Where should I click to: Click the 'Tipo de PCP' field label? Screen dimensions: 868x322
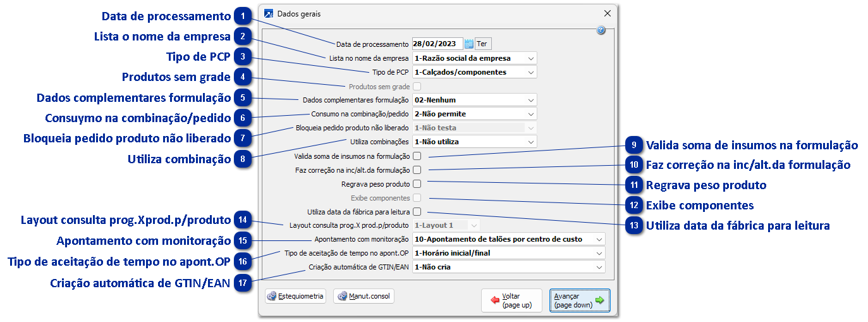[x=391, y=72]
